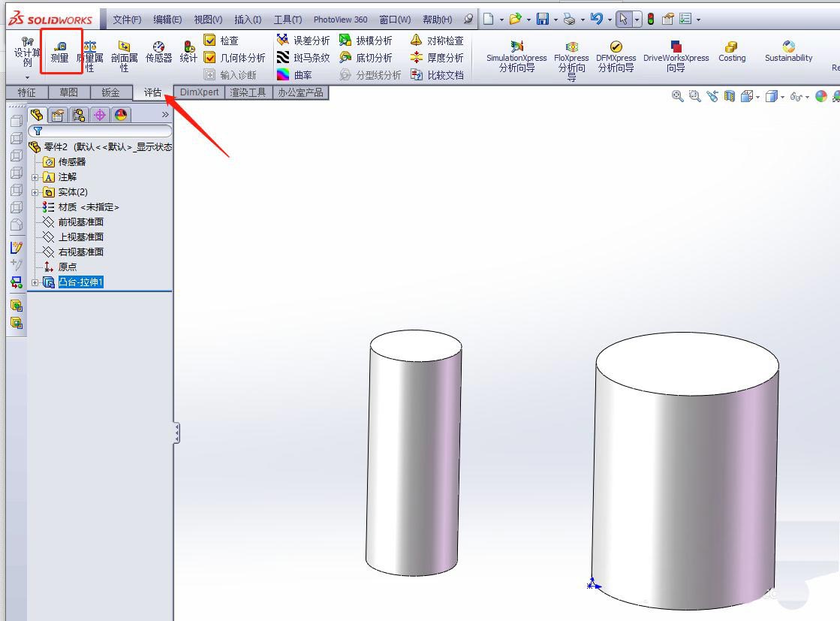Expand the New document dropdown arrow
The image size is (840, 621).
[x=501, y=20]
